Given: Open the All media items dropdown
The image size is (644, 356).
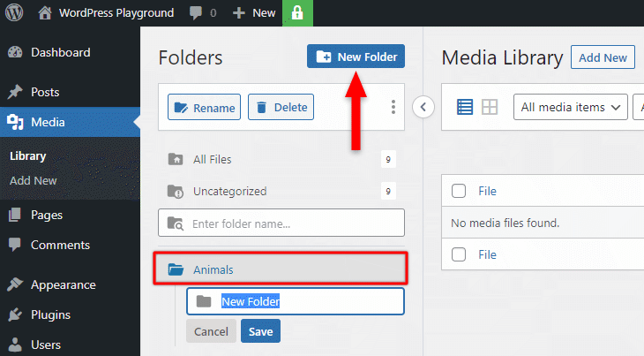Looking at the screenshot, I should pyautogui.click(x=571, y=107).
